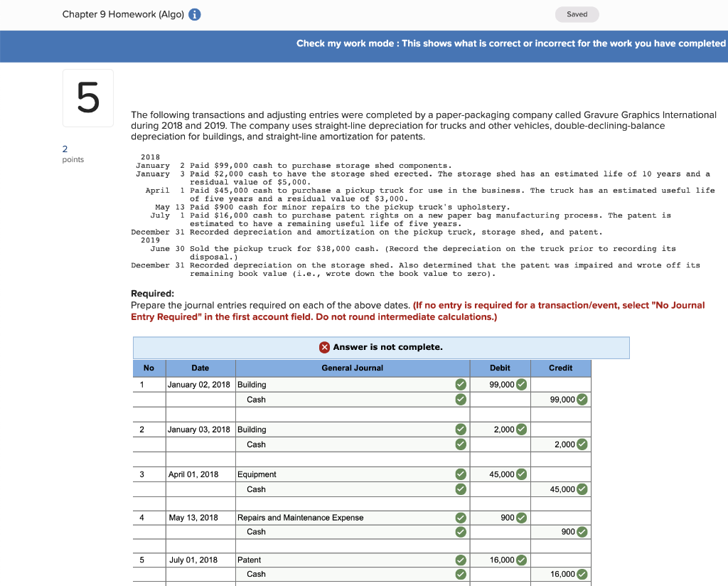Viewport: 728px width, 586px height.
Task: Click the green check next to debit 99,000
Action: pyautogui.click(x=521, y=385)
